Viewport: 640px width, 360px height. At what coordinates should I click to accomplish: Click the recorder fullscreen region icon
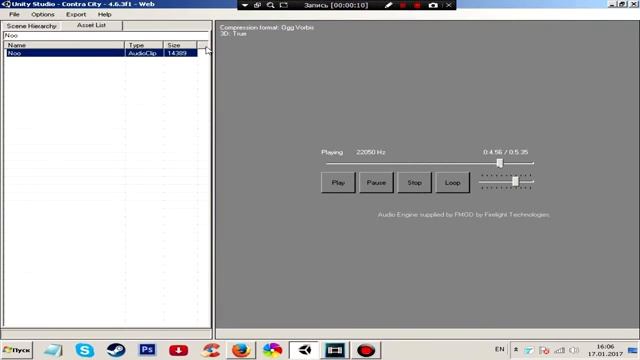284,5
